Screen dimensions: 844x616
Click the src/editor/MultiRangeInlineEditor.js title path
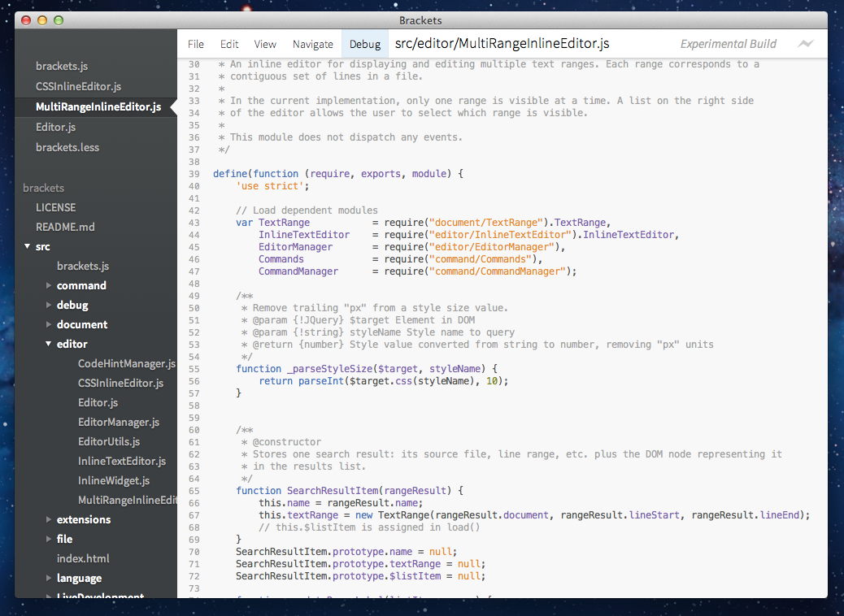(502, 44)
